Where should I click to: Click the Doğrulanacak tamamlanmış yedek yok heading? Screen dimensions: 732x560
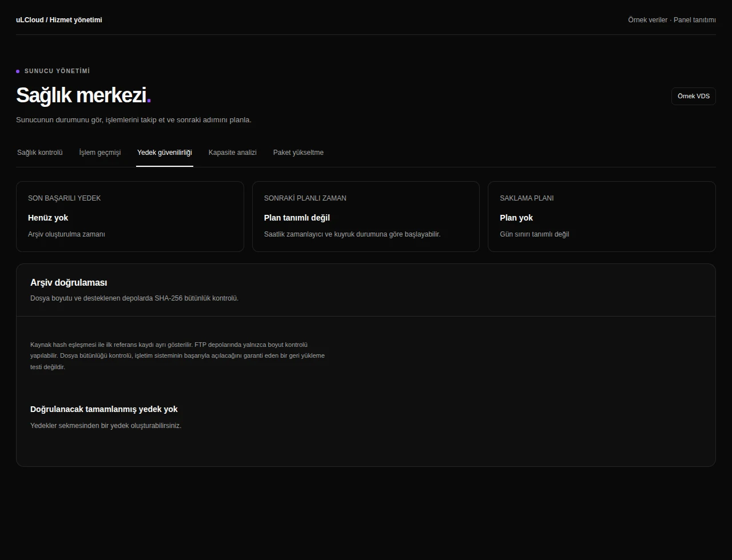click(x=104, y=409)
